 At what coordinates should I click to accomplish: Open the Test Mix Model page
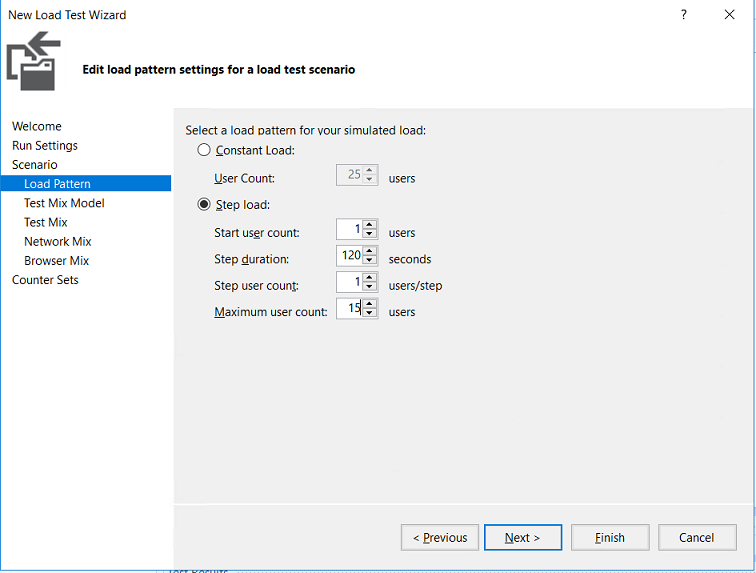(x=64, y=203)
